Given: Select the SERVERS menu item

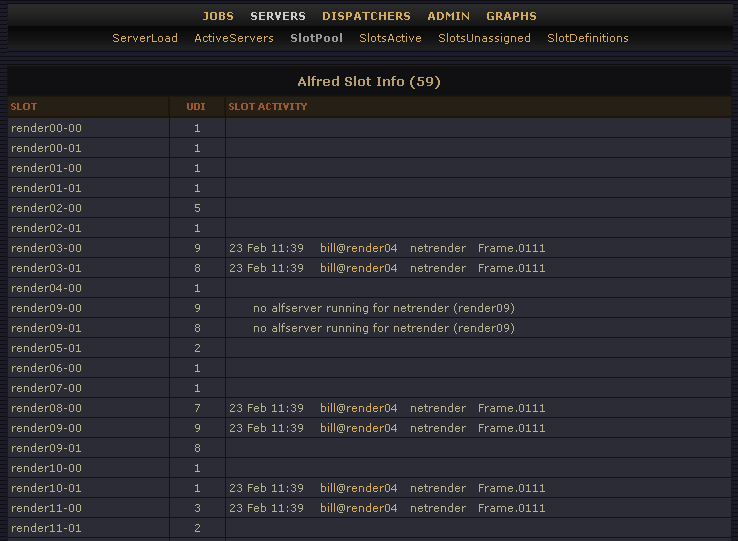Looking at the screenshot, I should point(278,16).
